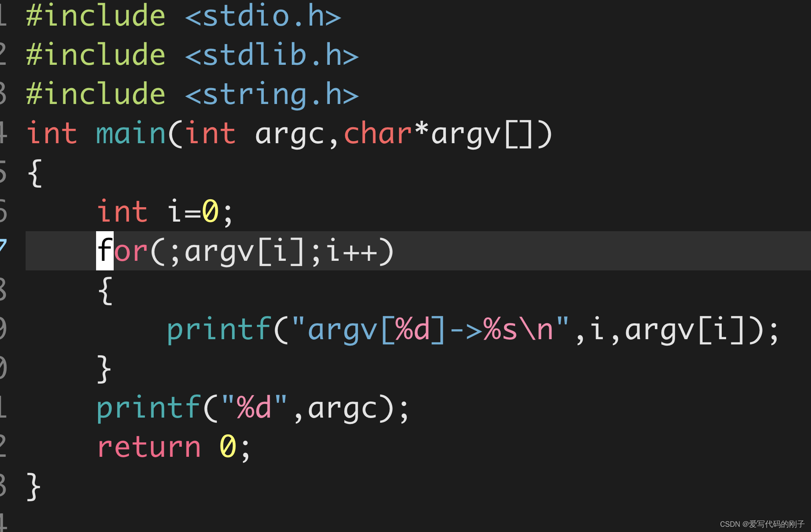Click the 'main' function name
This screenshot has width=811, height=532.
pyautogui.click(x=131, y=133)
